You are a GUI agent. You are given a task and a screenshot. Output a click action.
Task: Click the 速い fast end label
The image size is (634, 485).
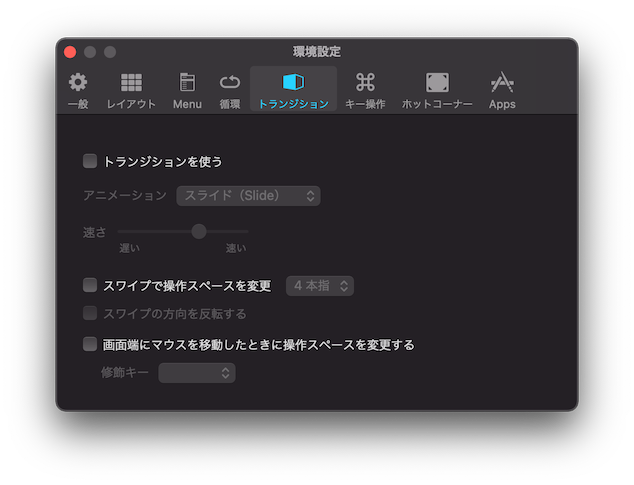point(236,248)
